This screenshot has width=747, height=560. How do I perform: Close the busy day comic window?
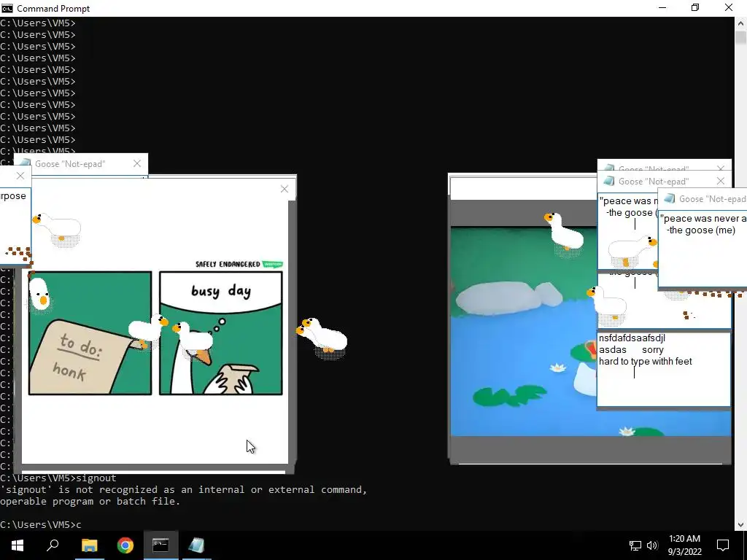[285, 189]
